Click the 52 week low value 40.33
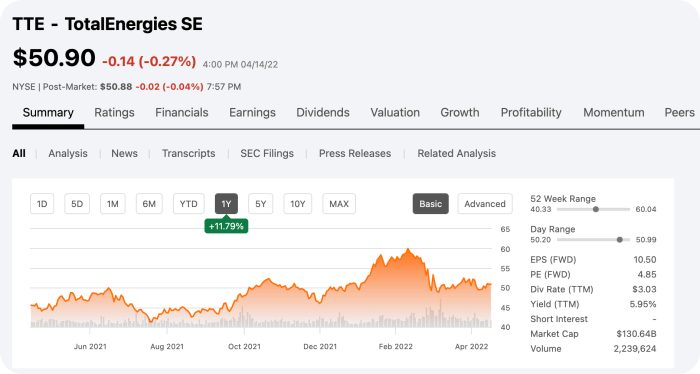 tap(541, 209)
